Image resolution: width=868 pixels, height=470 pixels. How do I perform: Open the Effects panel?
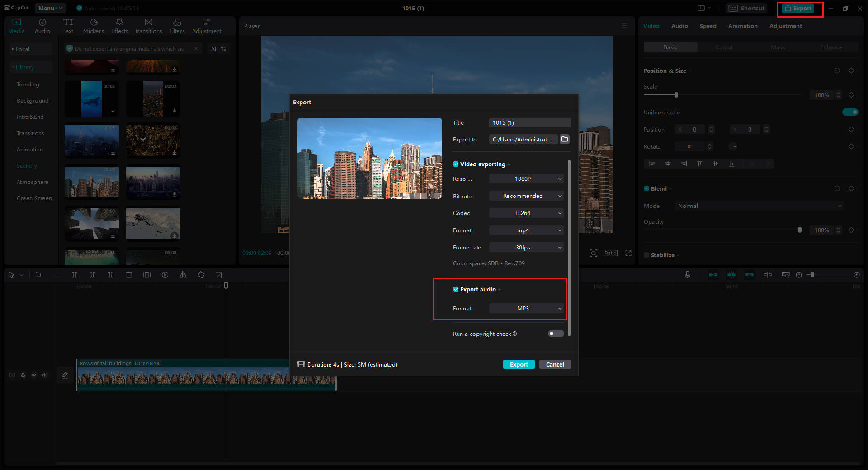(119, 25)
